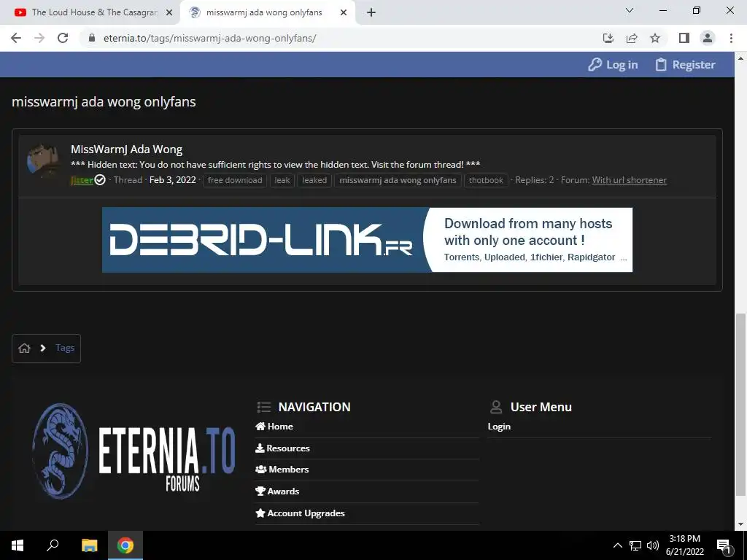Click the page heading "misswarmj ada wong onlyfans"
This screenshot has width=747, height=560.
point(104,102)
